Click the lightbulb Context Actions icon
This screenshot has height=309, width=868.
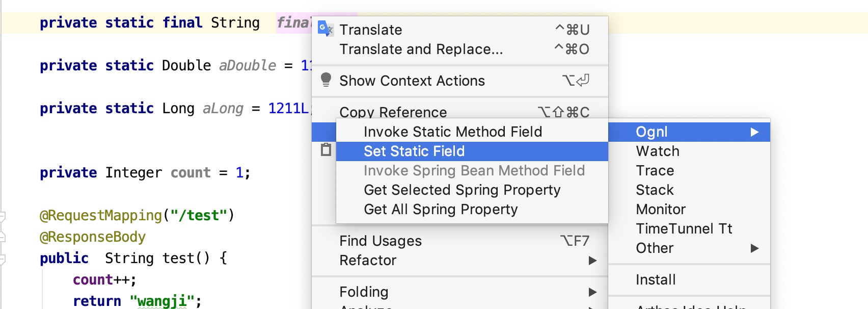(x=326, y=80)
